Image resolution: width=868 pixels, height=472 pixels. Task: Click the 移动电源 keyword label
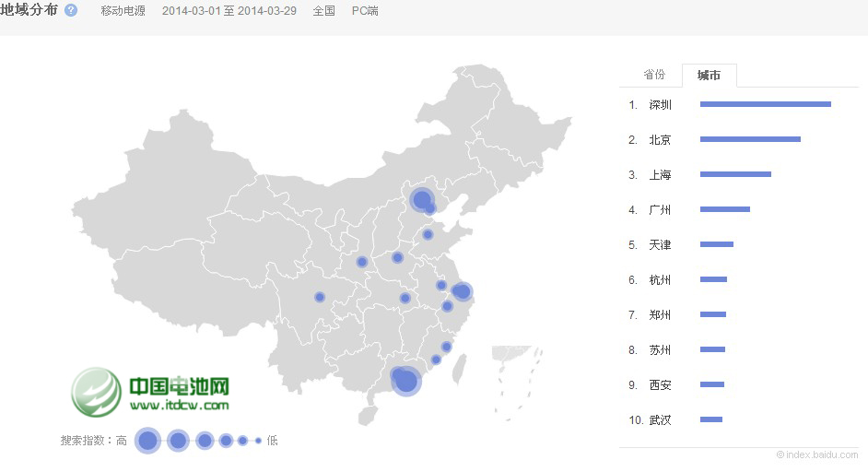coord(123,11)
